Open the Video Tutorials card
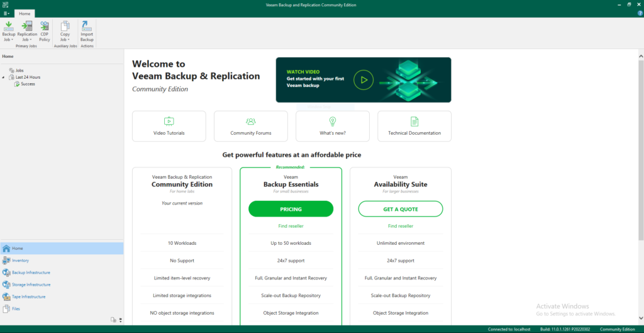Screen dimensions: 644x333 click(x=169, y=126)
